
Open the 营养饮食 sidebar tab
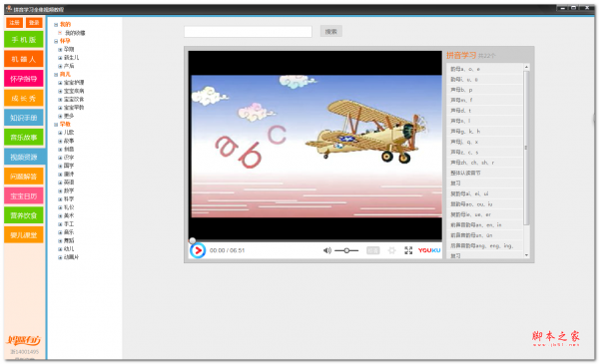24,215
